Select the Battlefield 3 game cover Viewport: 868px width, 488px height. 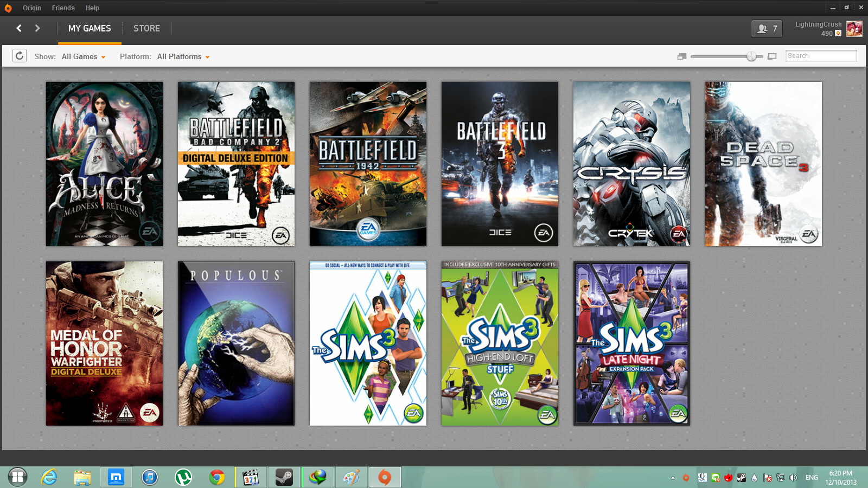click(x=500, y=164)
